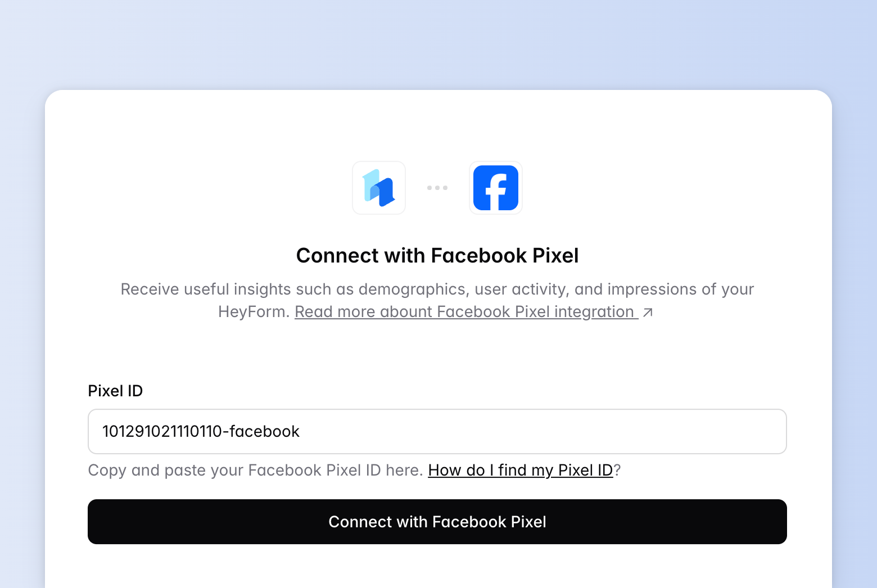Click the Facebook logo icon
877x588 pixels.
(495, 188)
